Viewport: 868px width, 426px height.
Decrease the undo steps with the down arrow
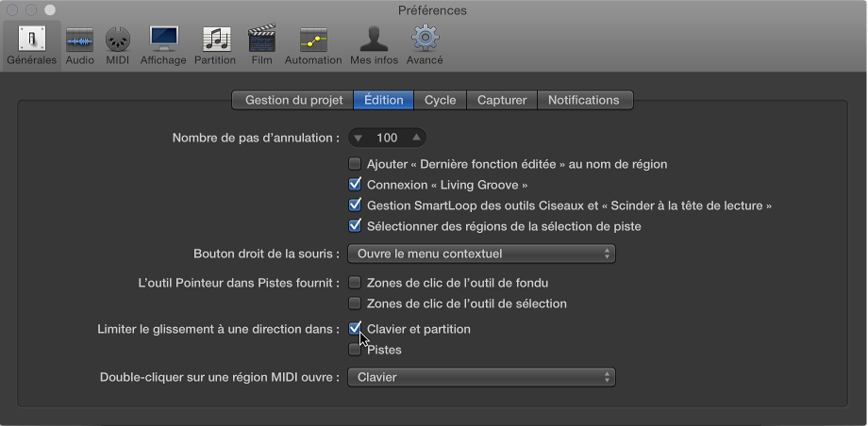(359, 138)
